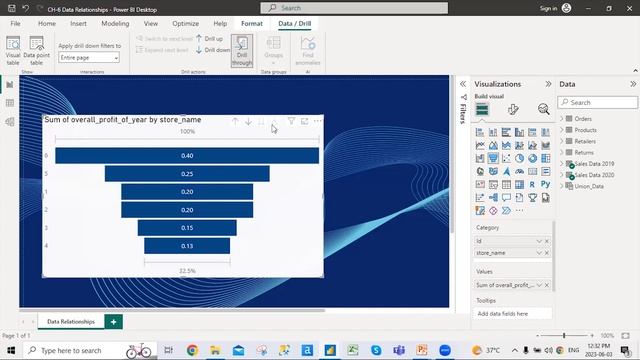Add a new report page

pos(113,322)
